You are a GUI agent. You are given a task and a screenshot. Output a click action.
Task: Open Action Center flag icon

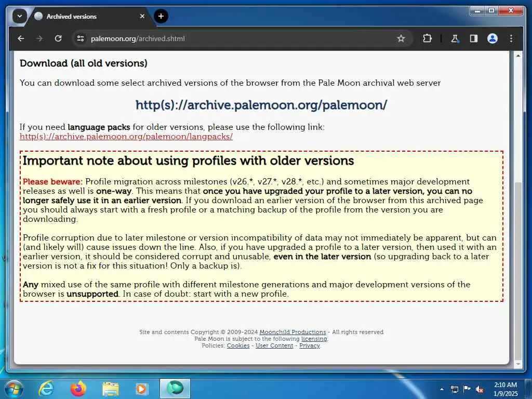467,389
